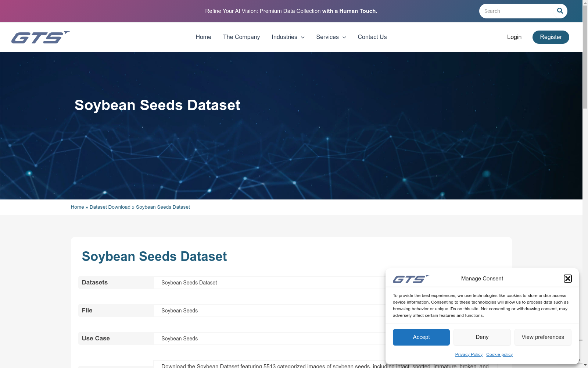
Task: Click 'Soybean Seeds' value in File row
Action: 179,311
